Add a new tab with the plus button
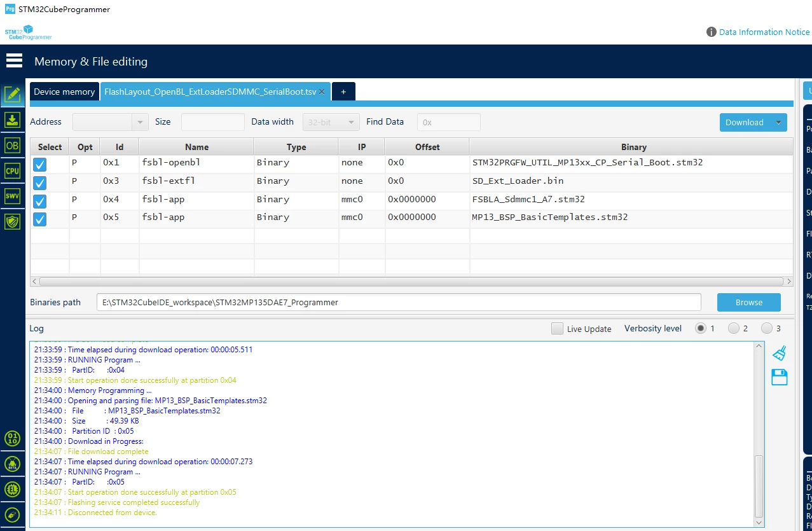812x531 pixels. coord(343,92)
